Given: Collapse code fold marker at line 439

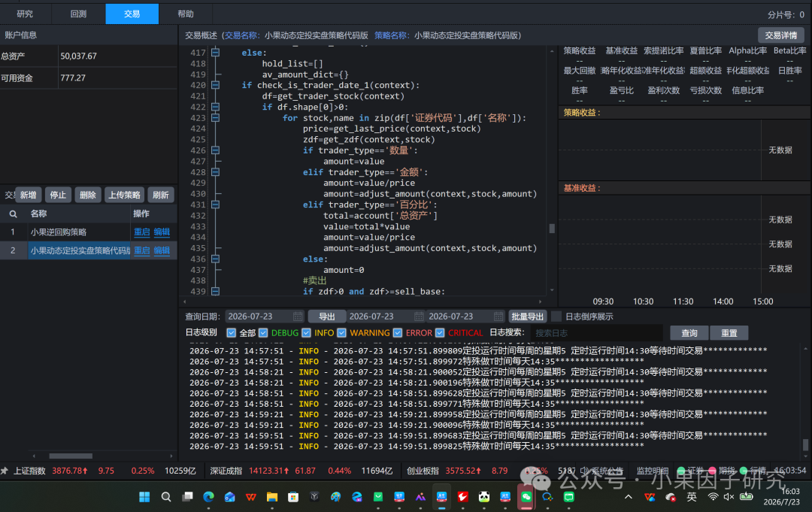Looking at the screenshot, I should coord(216,292).
